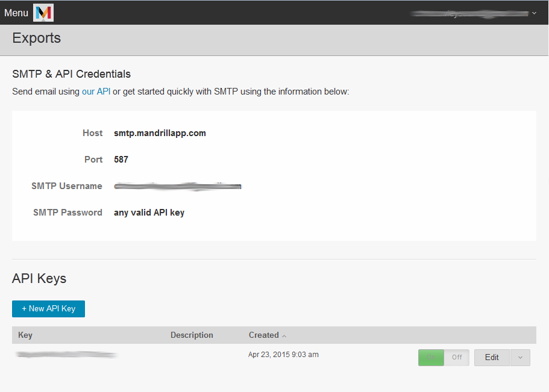Image resolution: width=549 pixels, height=392 pixels.
Task: Click the Description column header
Action: point(192,335)
